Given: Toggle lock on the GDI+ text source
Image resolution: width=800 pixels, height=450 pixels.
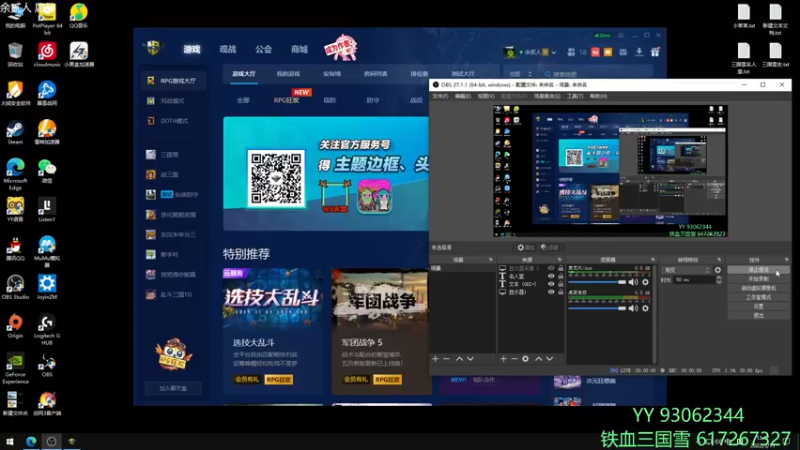Looking at the screenshot, I should [x=560, y=284].
